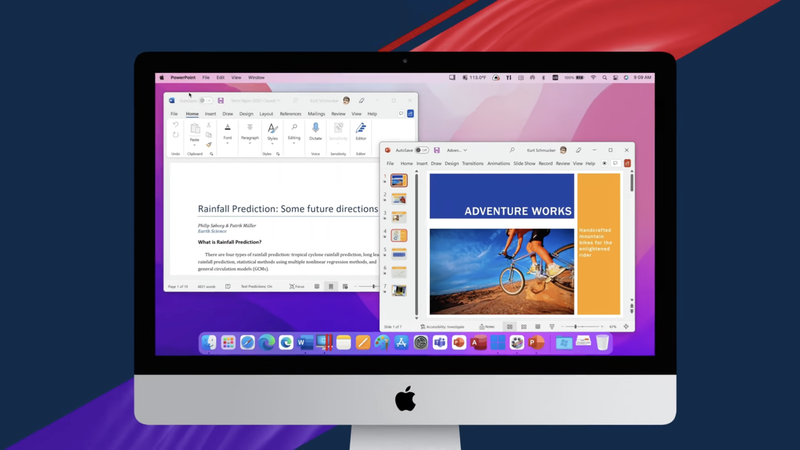
Task: Toggle Notes pane in PowerPoint status bar
Action: click(487, 327)
